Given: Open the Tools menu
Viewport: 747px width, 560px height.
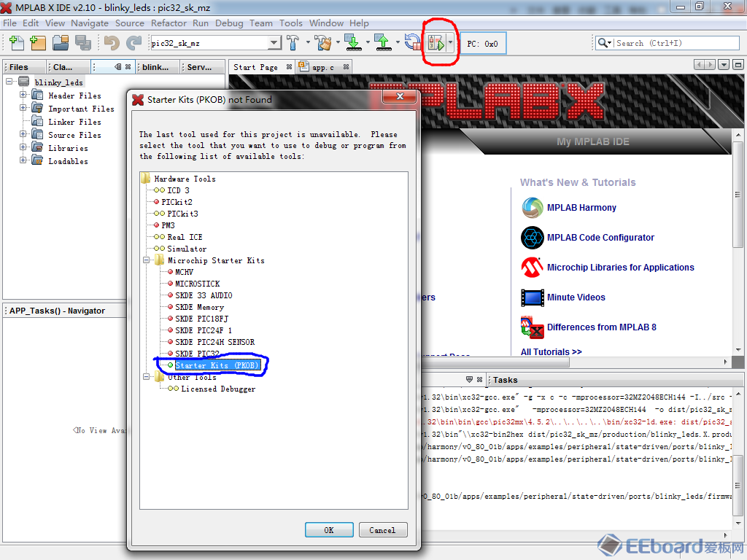Looking at the screenshot, I should coord(290,23).
